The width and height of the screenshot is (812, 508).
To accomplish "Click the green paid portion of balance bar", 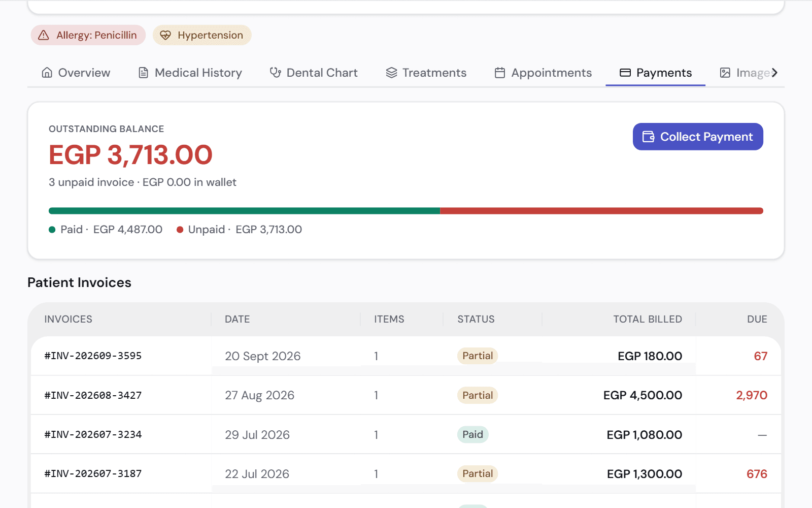I will [244, 211].
